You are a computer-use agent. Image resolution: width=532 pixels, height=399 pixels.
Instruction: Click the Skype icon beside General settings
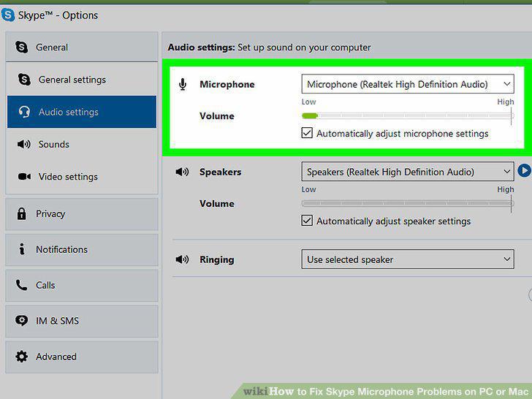tap(24, 80)
